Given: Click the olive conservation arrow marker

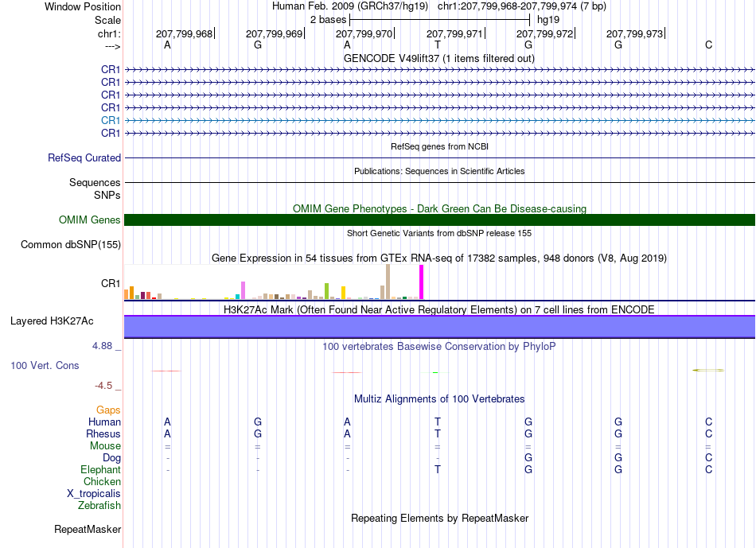Looking at the screenshot, I should tap(708, 370).
